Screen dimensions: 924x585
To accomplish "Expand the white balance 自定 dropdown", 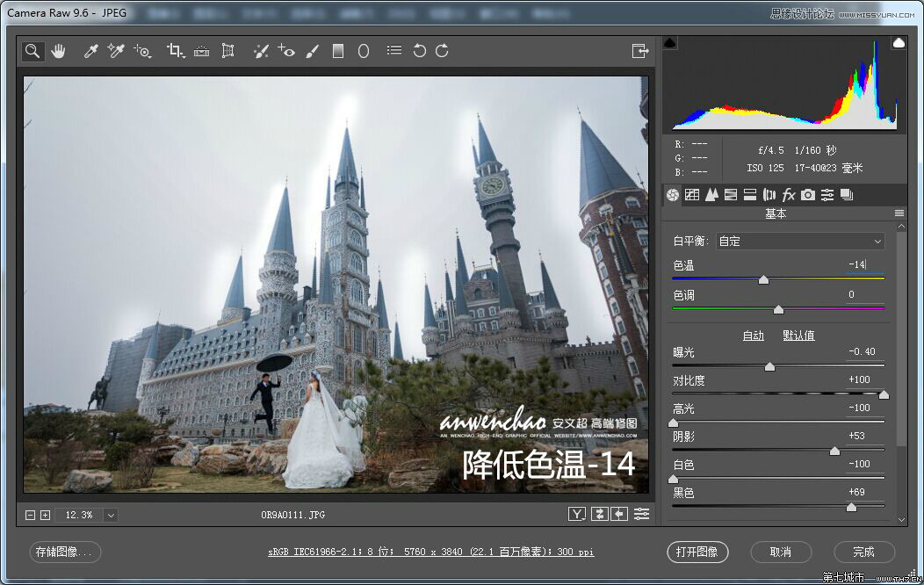I will coord(801,241).
